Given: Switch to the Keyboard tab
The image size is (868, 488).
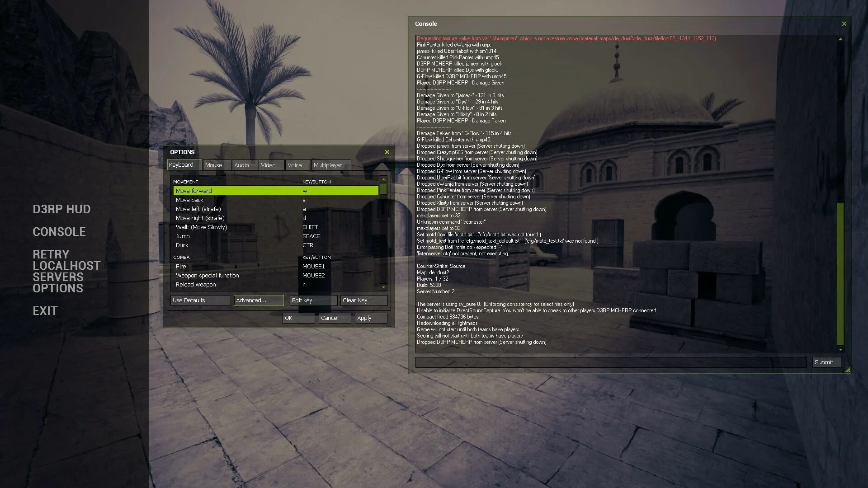Looking at the screenshot, I should 184,165.
